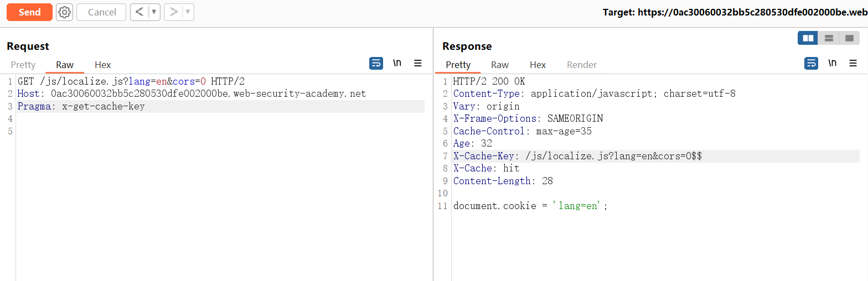
Task: Expand the back history dropdown arrow
Action: pos(154,12)
